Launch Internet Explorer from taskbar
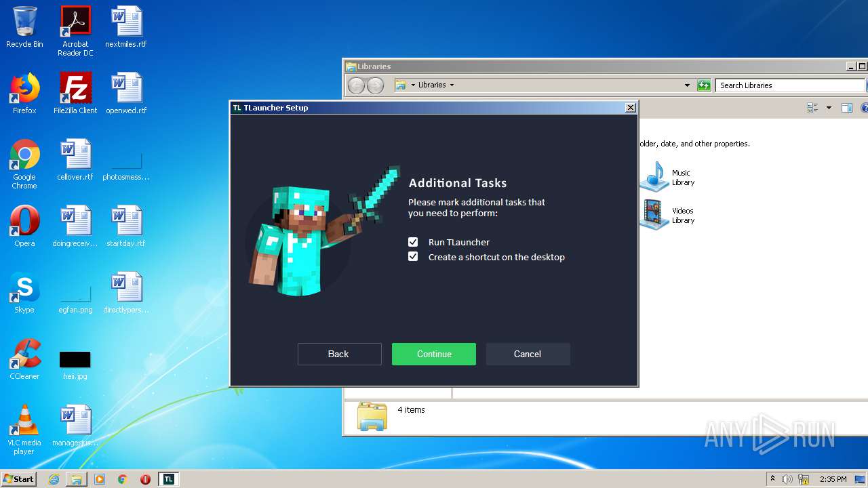Viewport: 868px width, 488px height. click(x=54, y=479)
